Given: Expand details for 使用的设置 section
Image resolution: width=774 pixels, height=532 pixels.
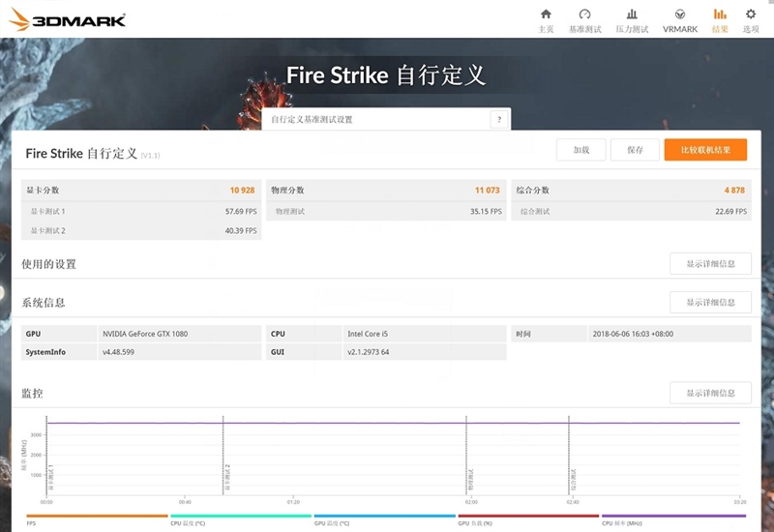Looking at the screenshot, I should pyautogui.click(x=710, y=264).
